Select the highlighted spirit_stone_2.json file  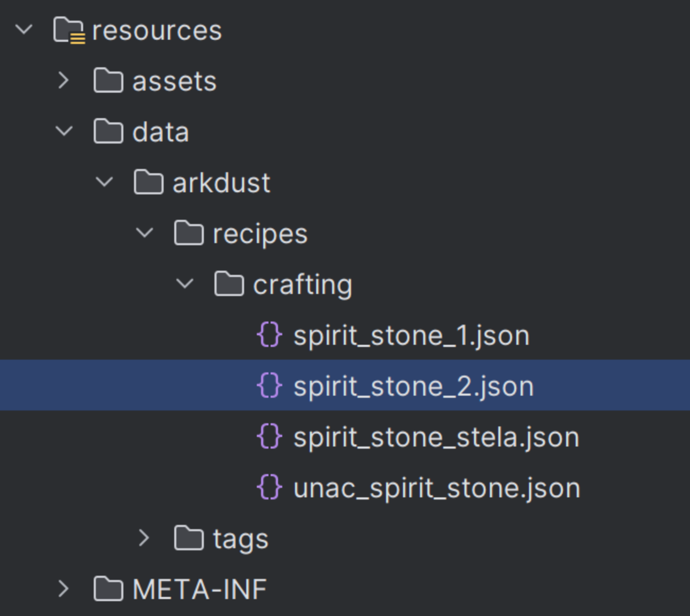[x=345, y=386]
